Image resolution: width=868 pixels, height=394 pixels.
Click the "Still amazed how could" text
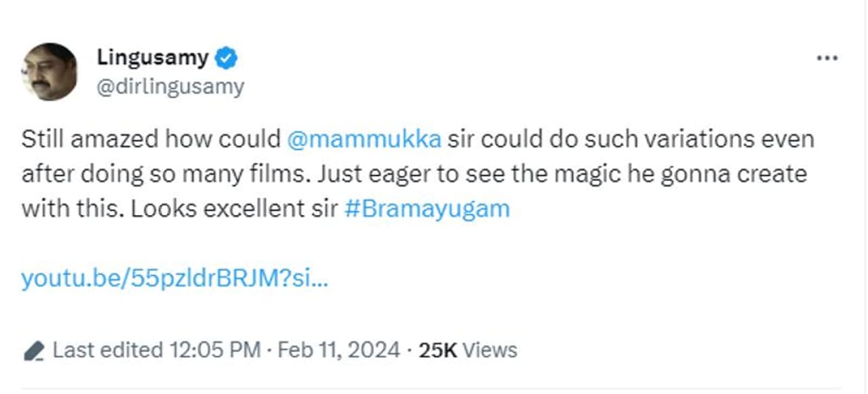[151, 139]
